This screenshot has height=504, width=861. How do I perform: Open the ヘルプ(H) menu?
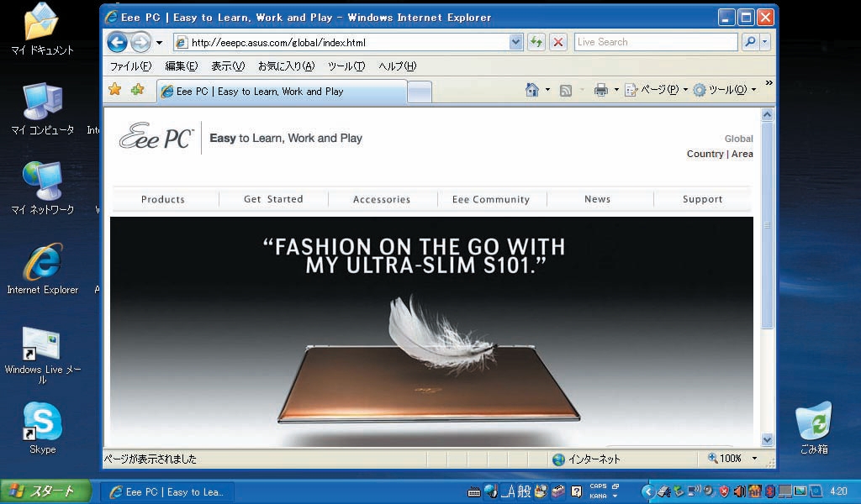[x=397, y=66]
